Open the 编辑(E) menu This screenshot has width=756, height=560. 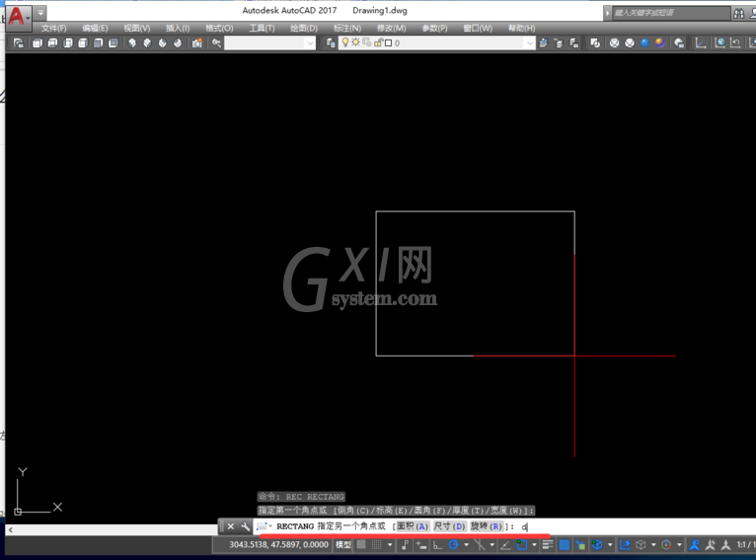(x=95, y=29)
